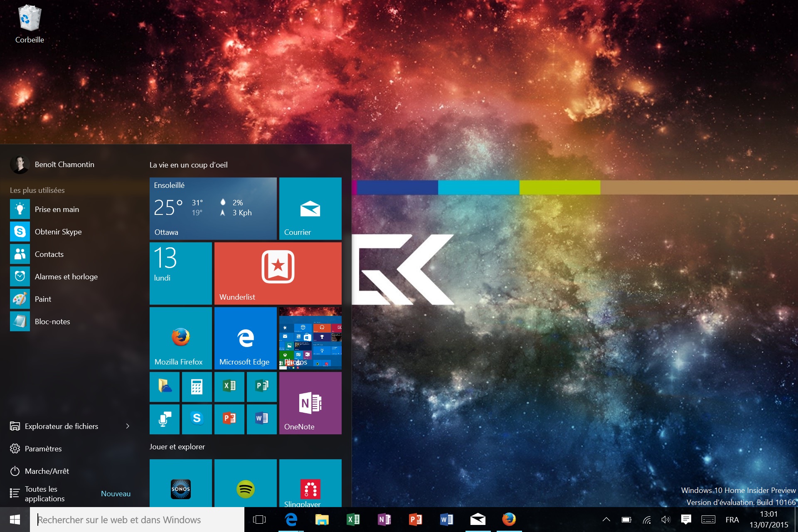This screenshot has width=798, height=532.
Task: Launch Spotify under Jouer et explorer
Action: [245, 488]
